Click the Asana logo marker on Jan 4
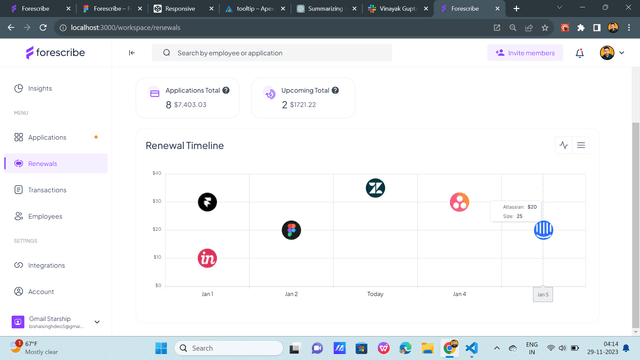The width and height of the screenshot is (640, 360). click(459, 202)
